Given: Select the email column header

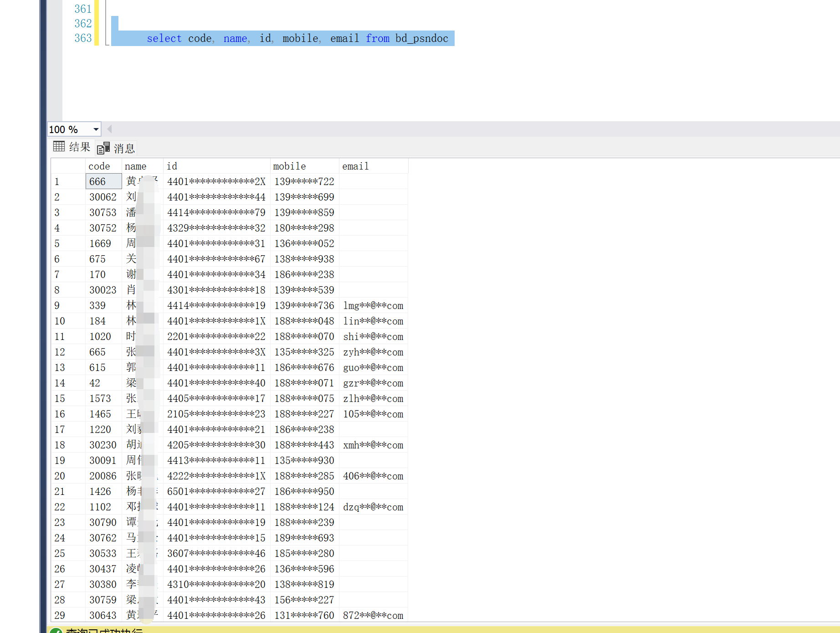Looking at the screenshot, I should tap(356, 166).
